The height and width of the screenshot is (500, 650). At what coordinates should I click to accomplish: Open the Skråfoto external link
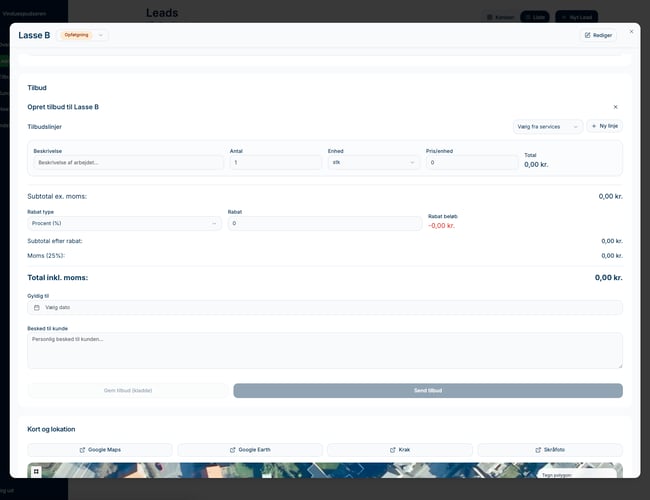coord(548,450)
